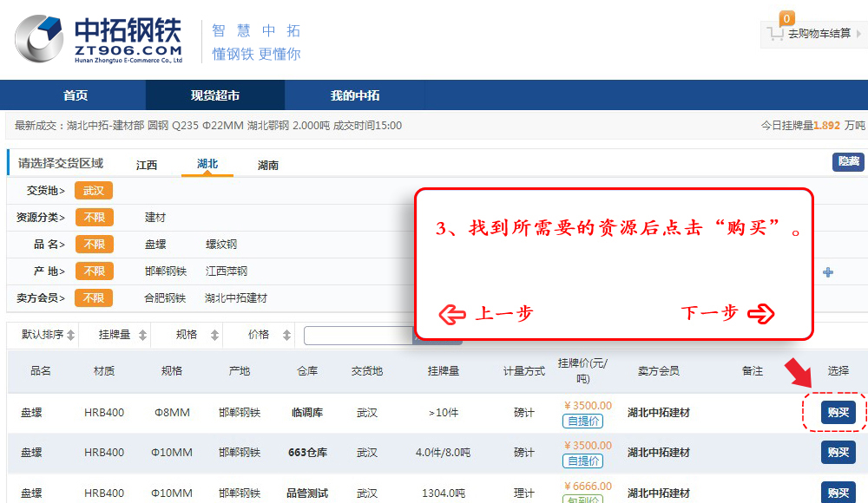The image size is (868, 503).
Task: Sort by 默认排序 arrows
Action: coord(70,335)
